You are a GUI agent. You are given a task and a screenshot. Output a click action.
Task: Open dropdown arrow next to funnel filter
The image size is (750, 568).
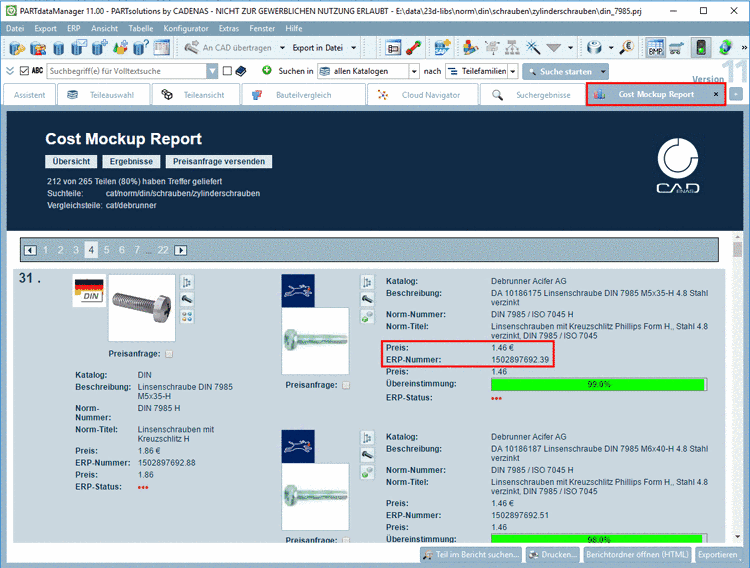pos(570,48)
